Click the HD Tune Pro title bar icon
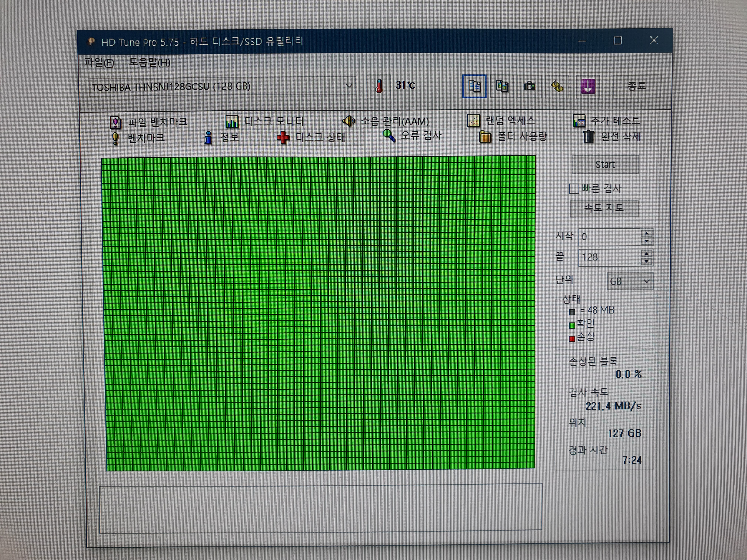The image size is (747, 560). [x=91, y=42]
